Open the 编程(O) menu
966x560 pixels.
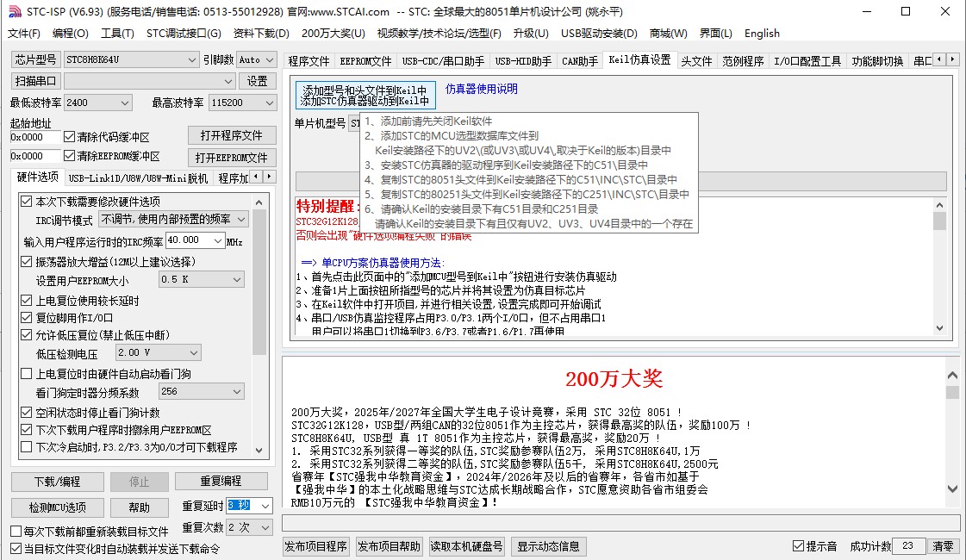click(x=71, y=34)
